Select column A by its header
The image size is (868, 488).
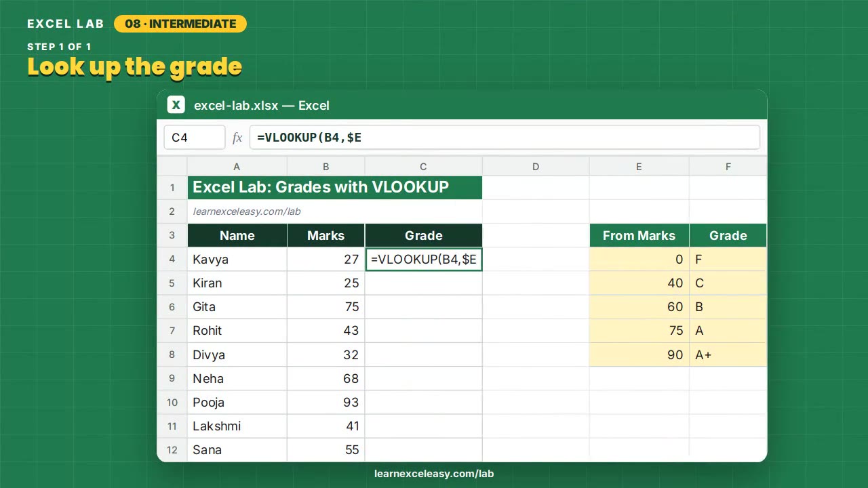[x=237, y=167]
